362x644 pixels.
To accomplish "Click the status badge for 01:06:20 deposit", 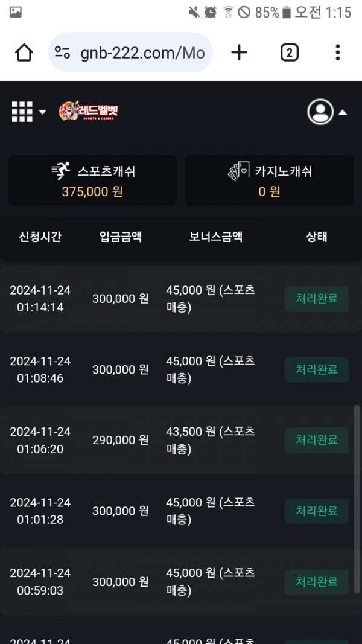I will (316, 440).
